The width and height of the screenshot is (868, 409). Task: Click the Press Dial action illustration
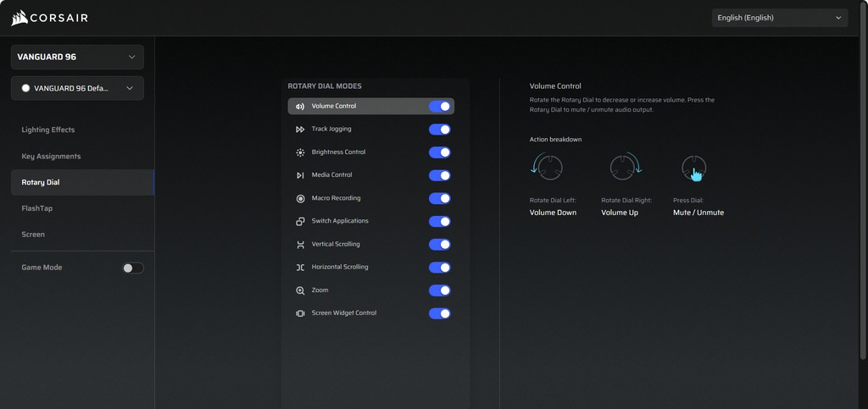[x=694, y=169]
